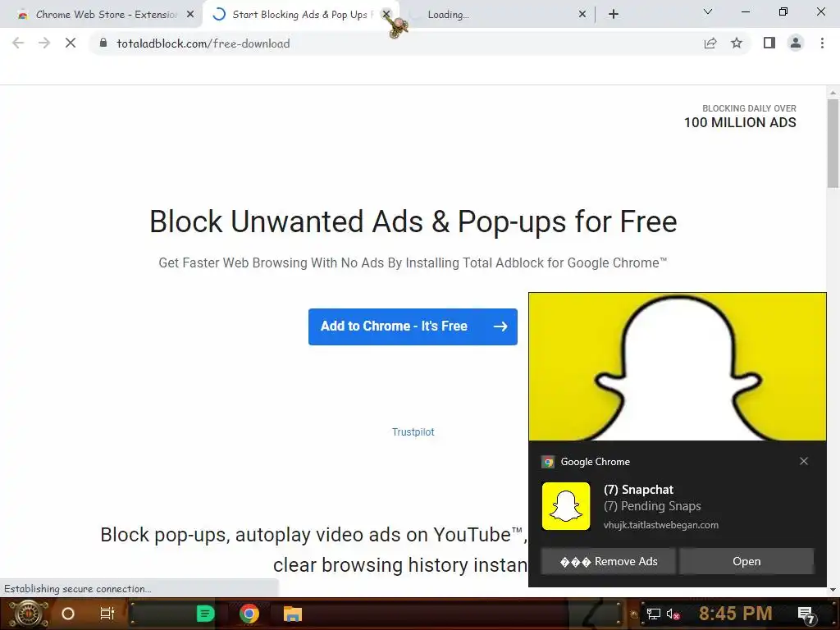Click the small Snapchat ghost icon
Screen dimensions: 840x630
tap(566, 506)
